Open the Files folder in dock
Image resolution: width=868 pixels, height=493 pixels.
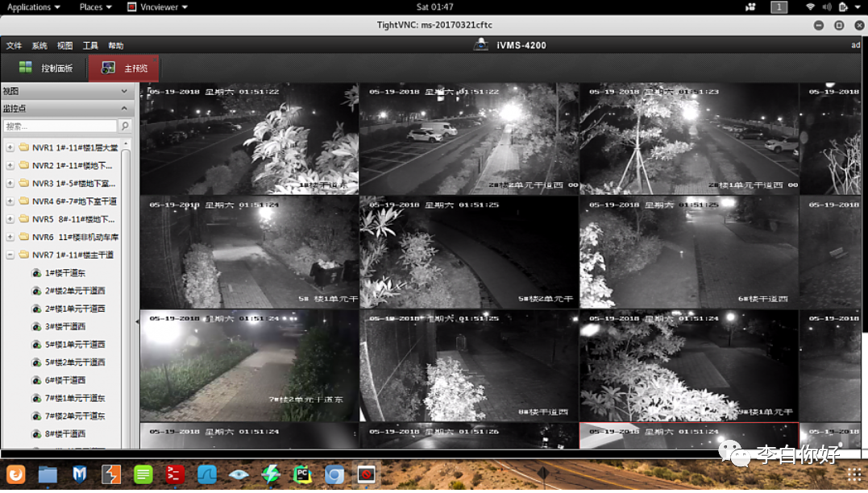[48, 474]
